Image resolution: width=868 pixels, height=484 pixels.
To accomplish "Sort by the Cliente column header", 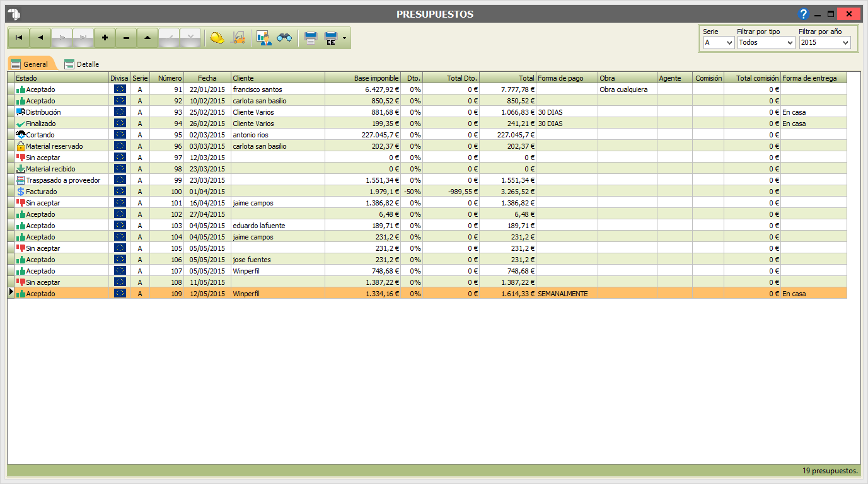I will click(x=278, y=78).
